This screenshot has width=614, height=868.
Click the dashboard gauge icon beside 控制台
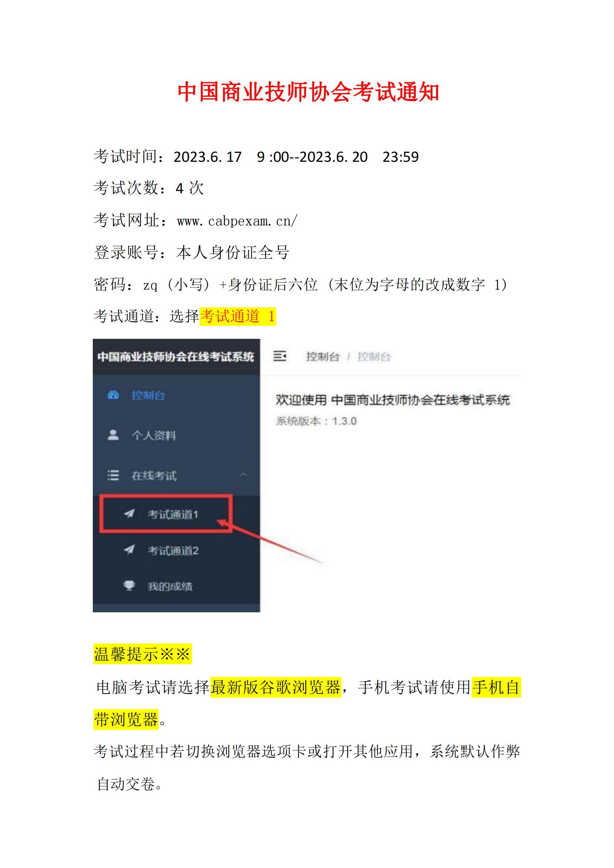(x=113, y=395)
